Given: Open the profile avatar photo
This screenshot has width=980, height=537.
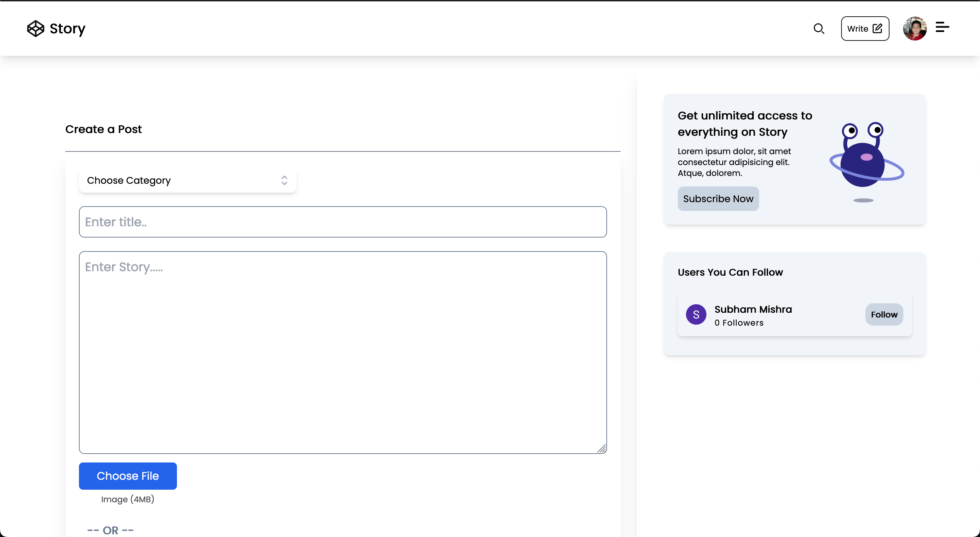Looking at the screenshot, I should 915,29.
